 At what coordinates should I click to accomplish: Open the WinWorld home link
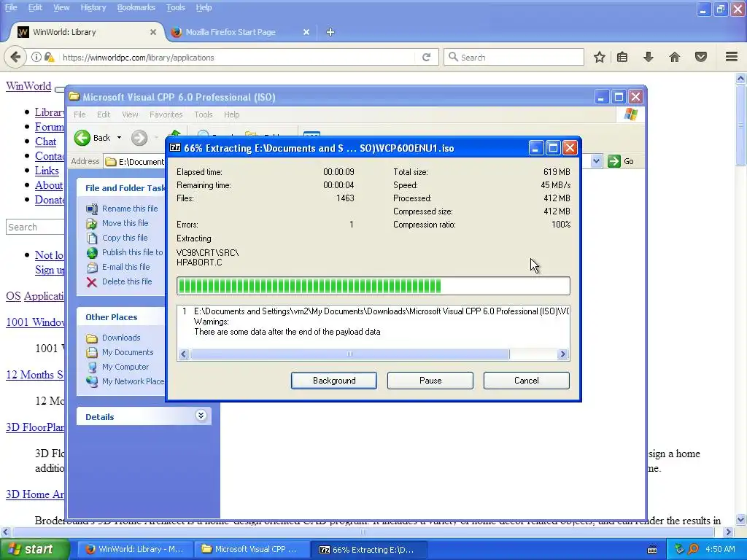click(x=28, y=86)
